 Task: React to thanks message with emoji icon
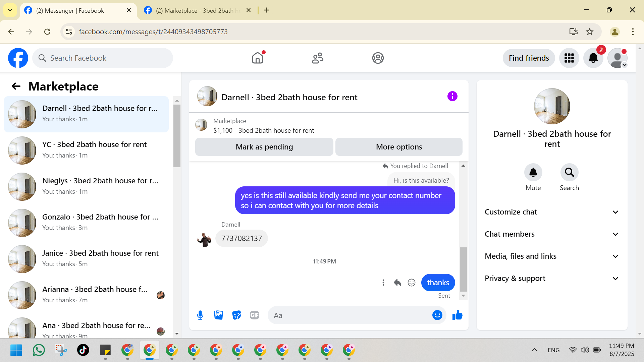[x=412, y=283]
